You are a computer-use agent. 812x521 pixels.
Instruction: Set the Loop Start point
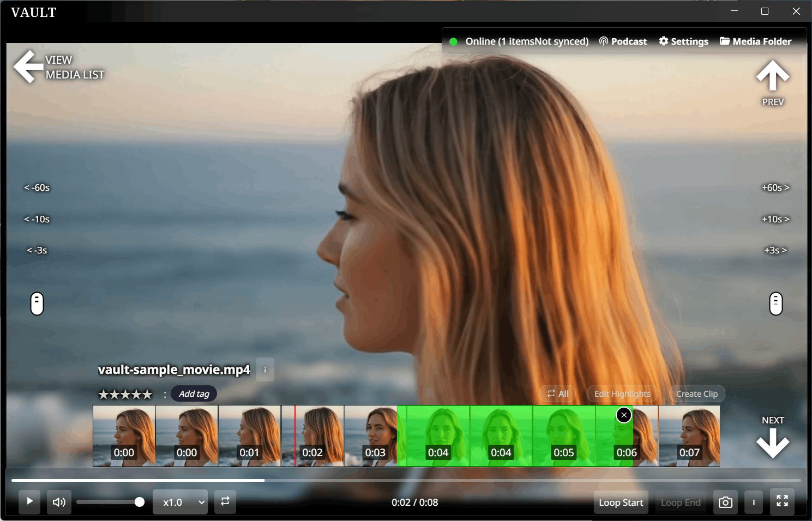tap(621, 502)
